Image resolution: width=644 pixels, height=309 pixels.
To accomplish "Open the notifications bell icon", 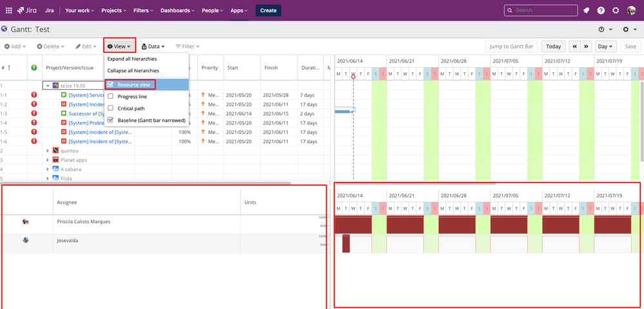I will [x=586, y=11].
